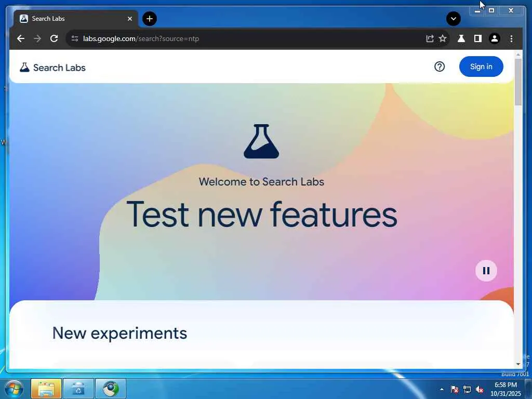Screen dimensions: 532x399
Task: Click the Sign in button
Action: [481, 66]
